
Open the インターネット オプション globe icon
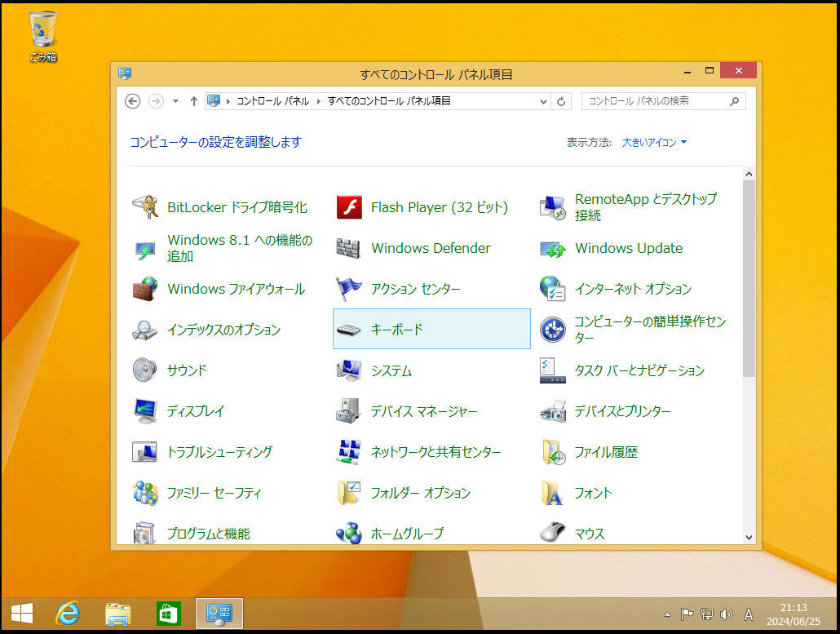(x=553, y=289)
